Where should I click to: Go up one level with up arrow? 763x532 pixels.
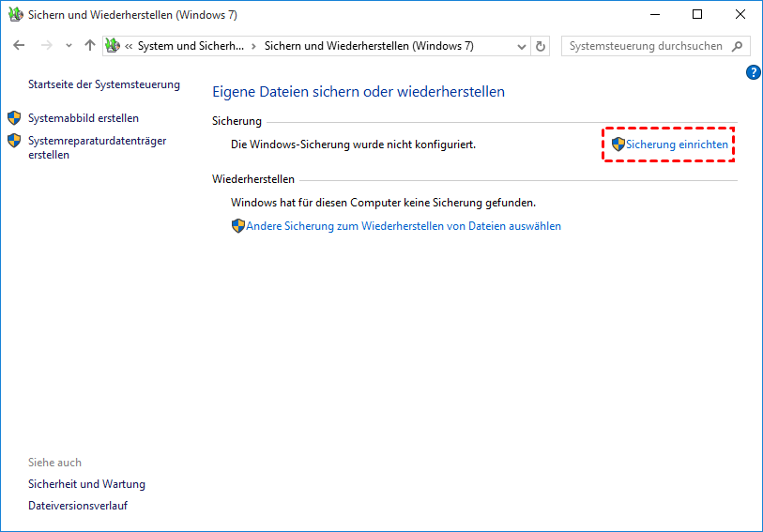click(x=89, y=46)
